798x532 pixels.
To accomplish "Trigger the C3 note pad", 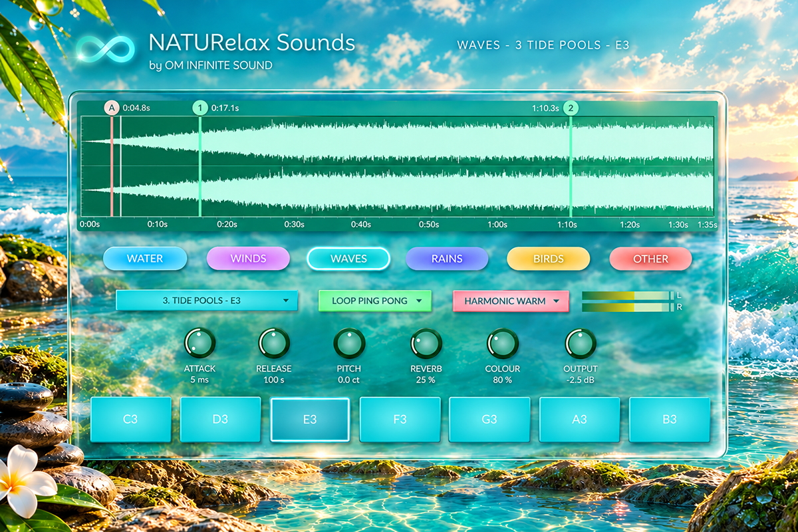I will point(130,420).
